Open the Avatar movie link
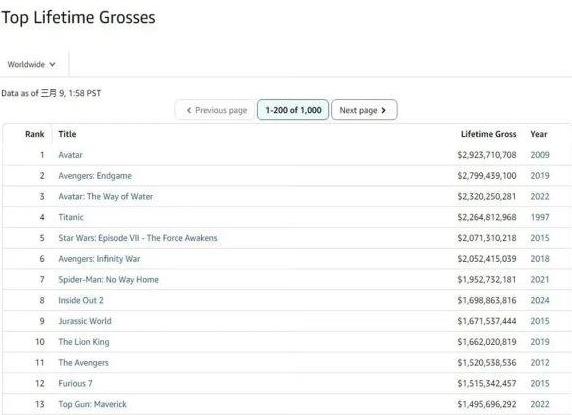This screenshot has width=572, height=415. 70,155
